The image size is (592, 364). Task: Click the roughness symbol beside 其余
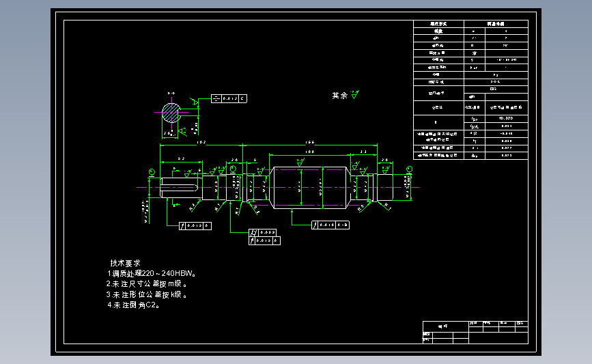(x=354, y=95)
